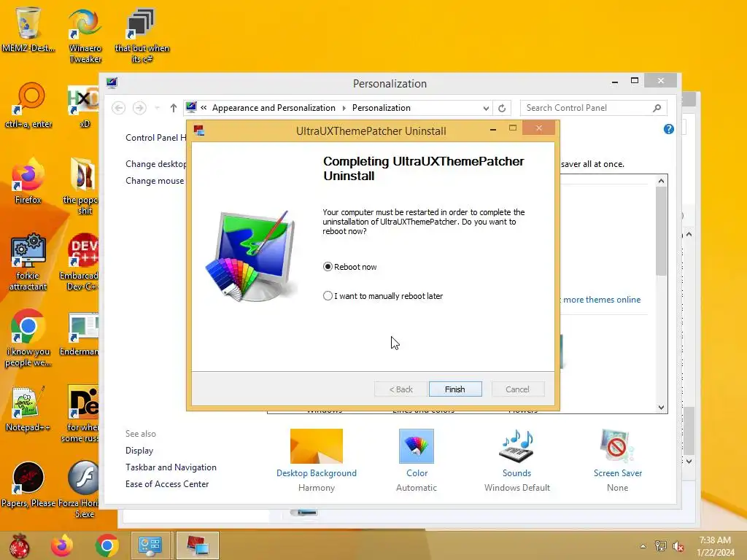Open the 'that but when its c#' shortcut
The width and height of the screenshot is (747, 560).
142,36
